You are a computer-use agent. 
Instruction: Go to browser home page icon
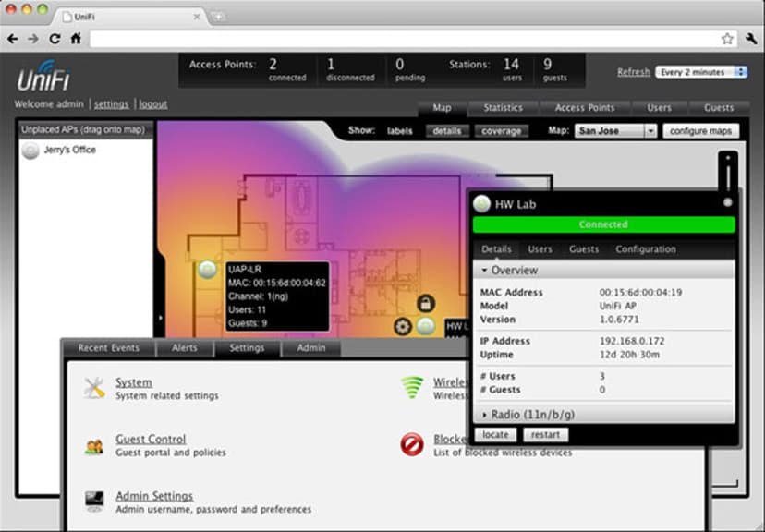[76, 39]
